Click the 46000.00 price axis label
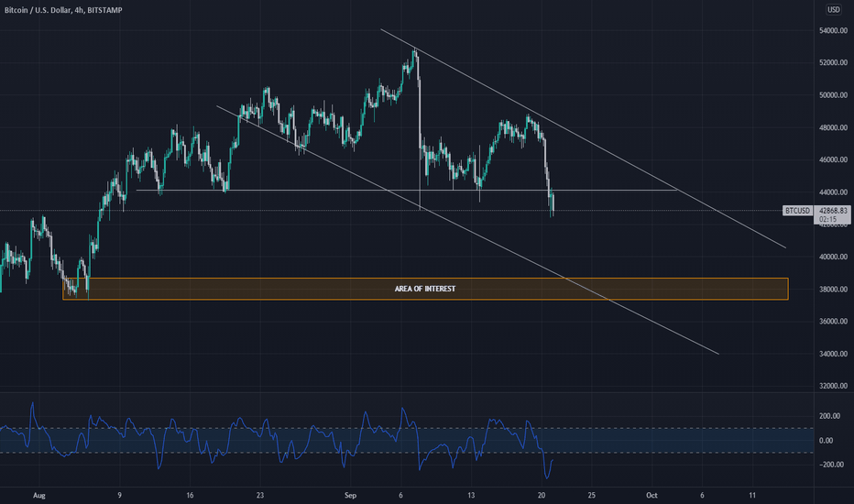 click(x=833, y=159)
